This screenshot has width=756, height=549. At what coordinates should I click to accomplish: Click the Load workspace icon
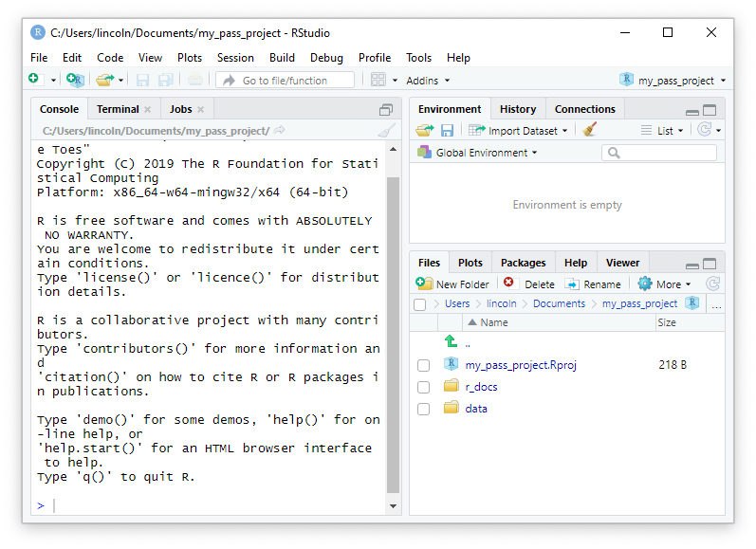[x=425, y=130]
